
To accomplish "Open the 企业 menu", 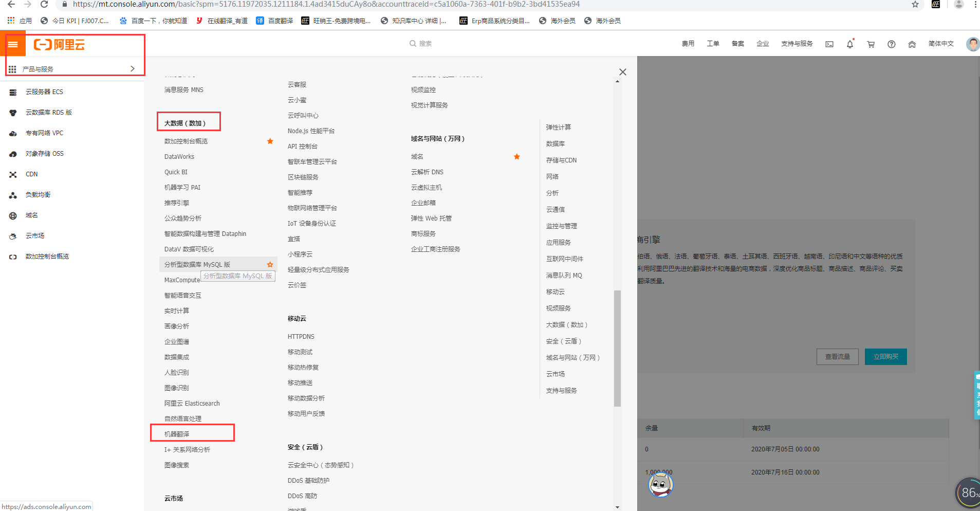I will [x=763, y=44].
